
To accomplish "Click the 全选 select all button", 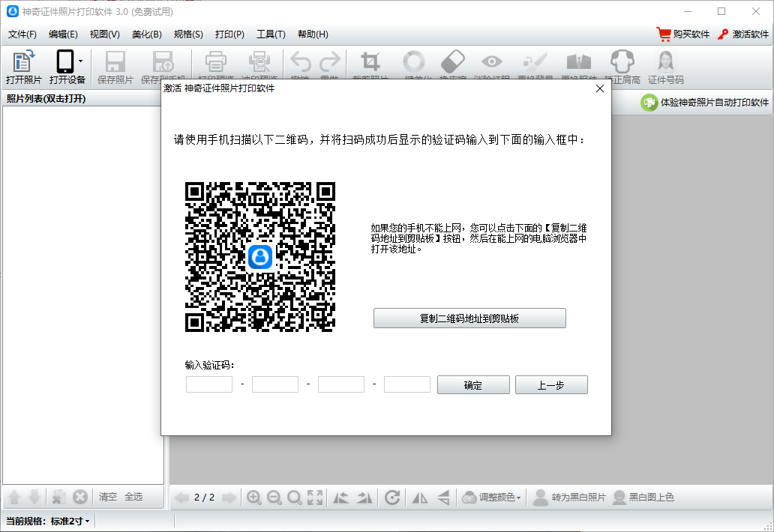I will pos(133,497).
